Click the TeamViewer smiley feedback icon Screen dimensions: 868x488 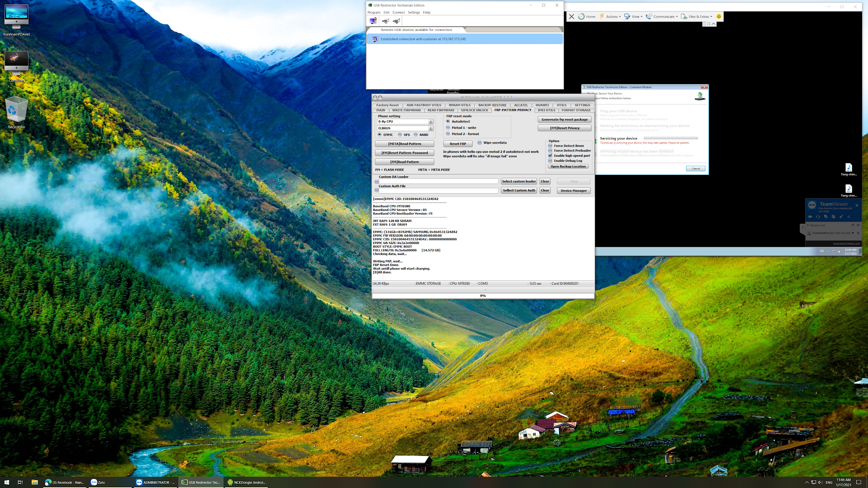[x=719, y=17]
